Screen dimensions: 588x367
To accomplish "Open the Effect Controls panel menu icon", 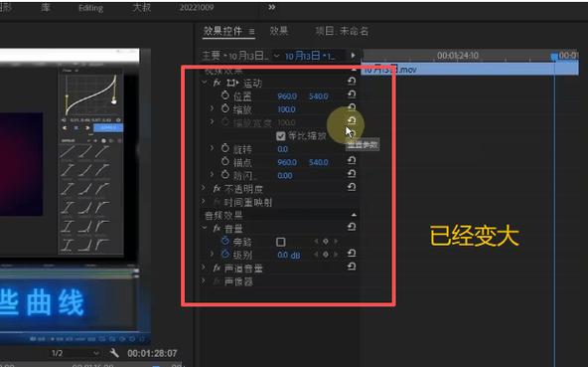I will click(x=251, y=32).
